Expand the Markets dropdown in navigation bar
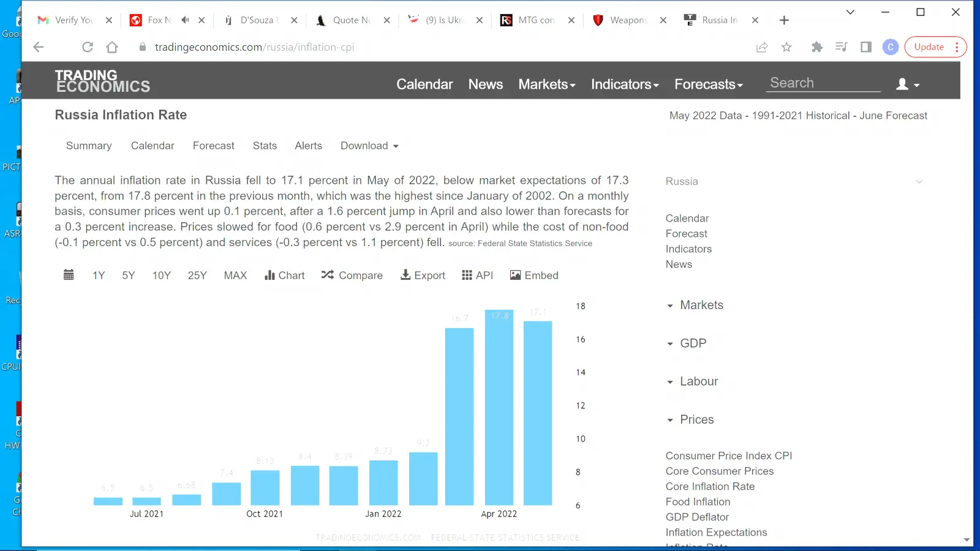 546,84
